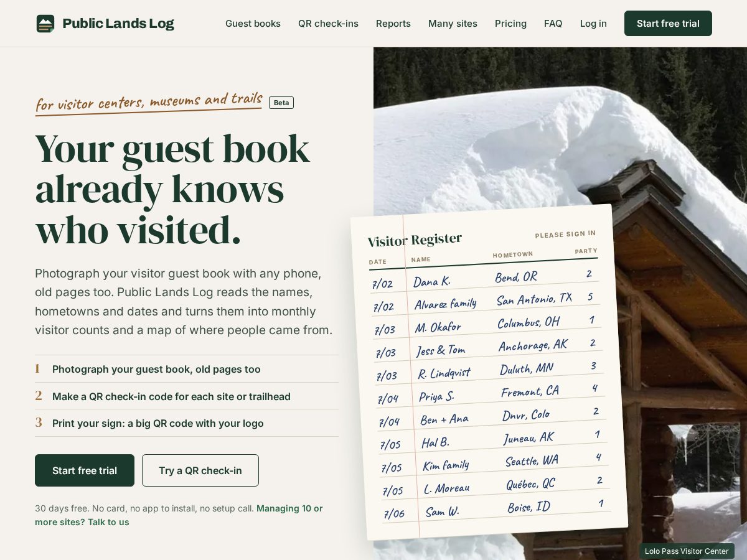Click the headline Your guest book already knows

172,189
